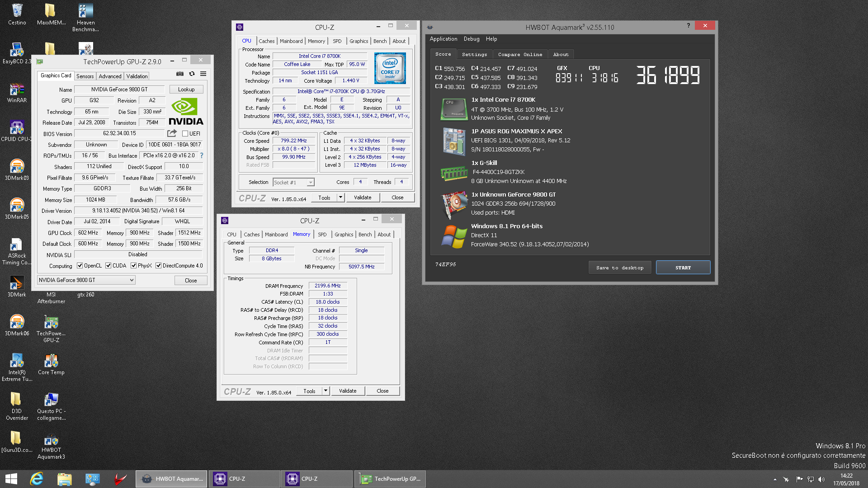Click the GPU-Z Name field
The image size is (868, 488).
[x=119, y=89]
